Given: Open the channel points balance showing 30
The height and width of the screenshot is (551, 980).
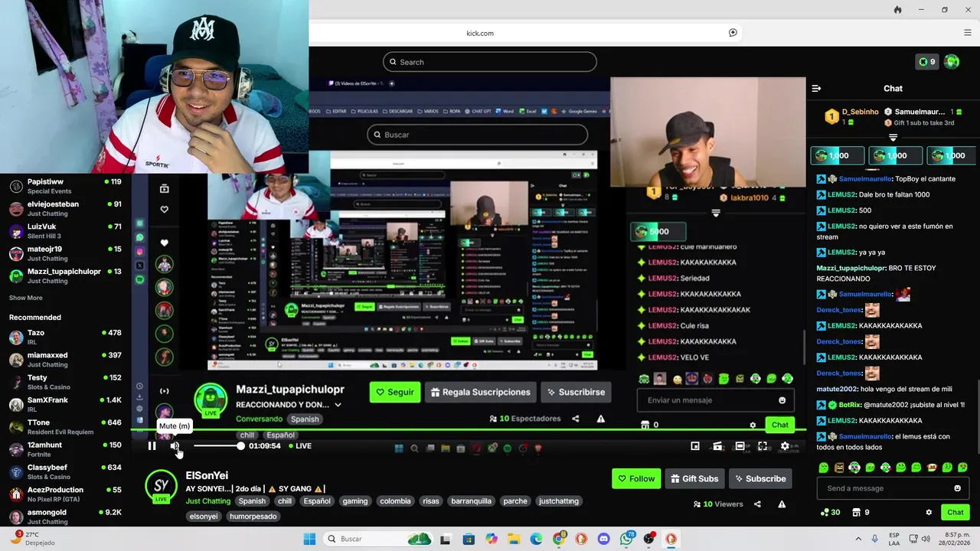Looking at the screenshot, I should point(830,513).
